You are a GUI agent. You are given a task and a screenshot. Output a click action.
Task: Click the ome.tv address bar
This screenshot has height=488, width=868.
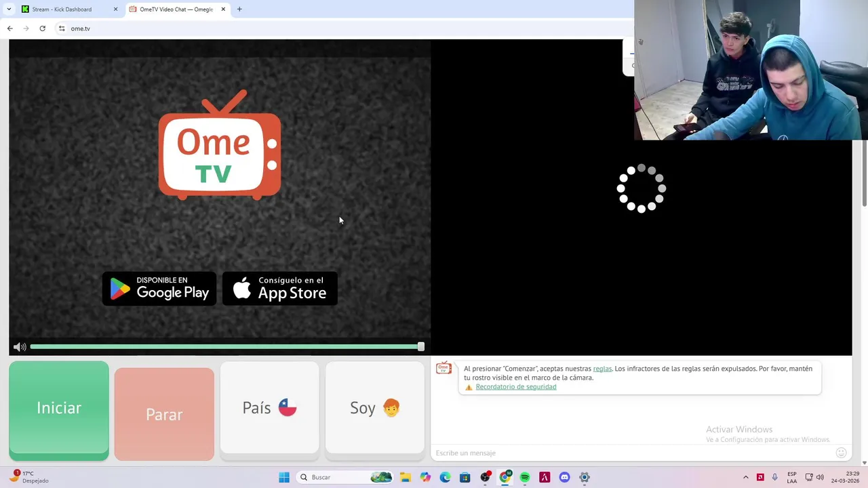click(x=346, y=28)
